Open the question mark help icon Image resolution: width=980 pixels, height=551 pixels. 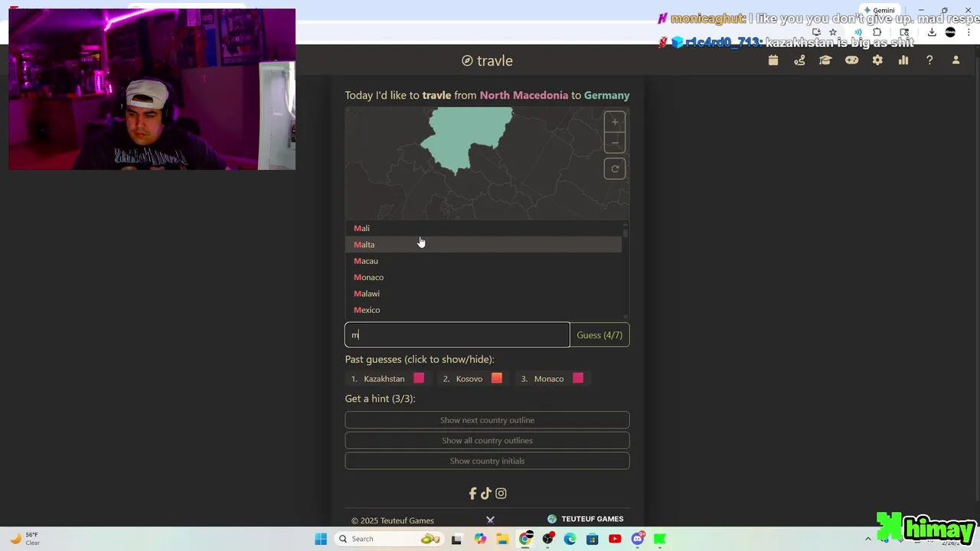(x=929, y=60)
